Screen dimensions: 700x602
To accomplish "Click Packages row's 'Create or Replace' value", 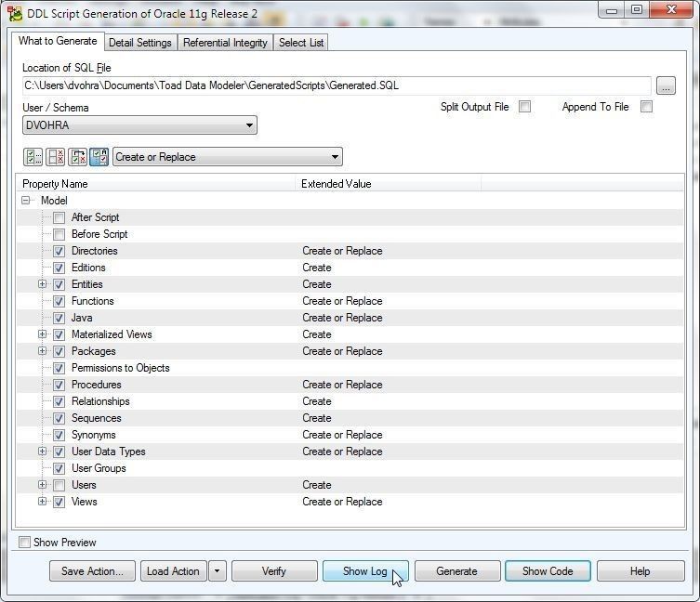I will (342, 351).
